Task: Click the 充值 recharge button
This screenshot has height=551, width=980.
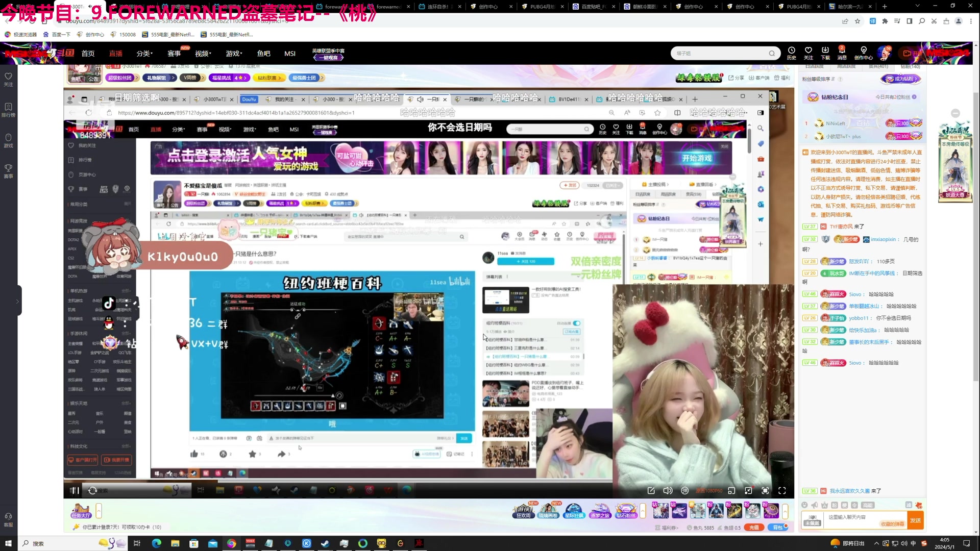Action: 753,528
